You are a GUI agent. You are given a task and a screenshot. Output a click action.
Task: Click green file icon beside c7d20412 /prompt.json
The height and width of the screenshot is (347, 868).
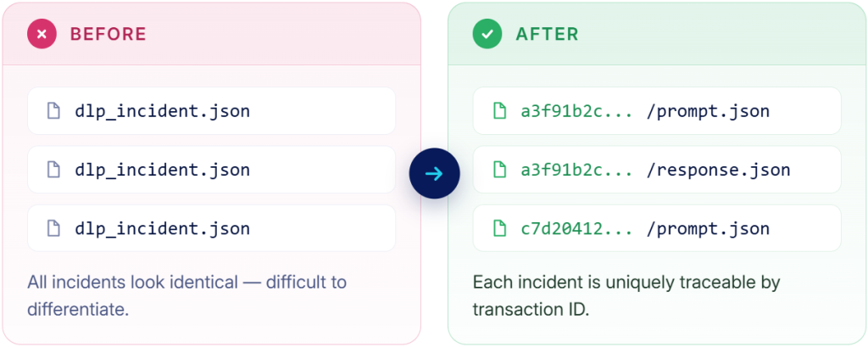pos(499,228)
